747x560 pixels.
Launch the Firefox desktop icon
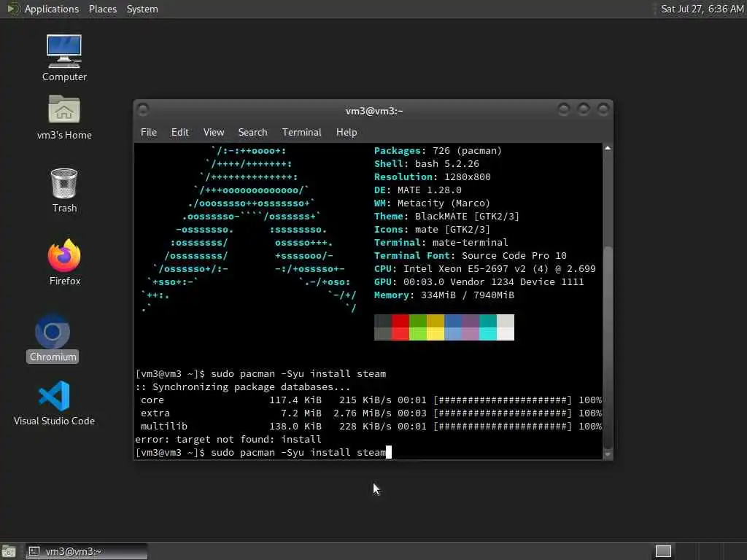(64, 262)
